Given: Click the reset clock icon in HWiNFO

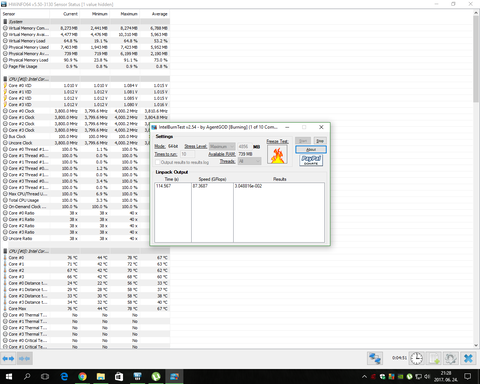Looking at the screenshot, I should pos(417,359).
